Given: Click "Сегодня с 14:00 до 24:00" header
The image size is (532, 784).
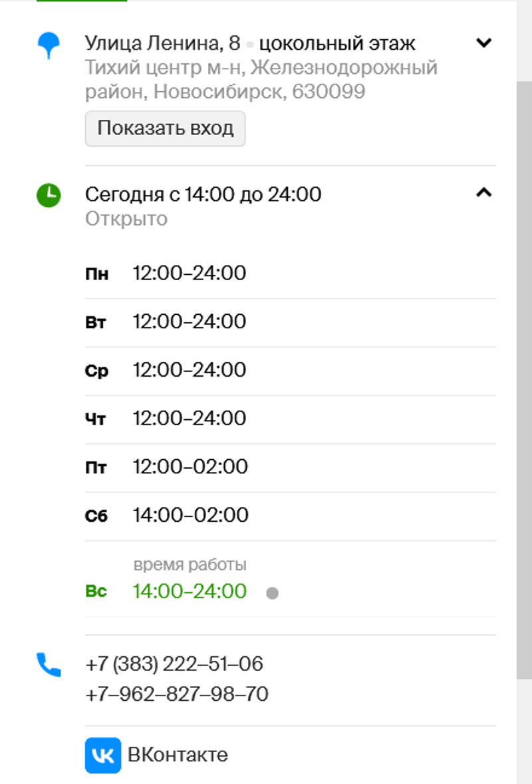Looking at the screenshot, I should click(x=203, y=194).
